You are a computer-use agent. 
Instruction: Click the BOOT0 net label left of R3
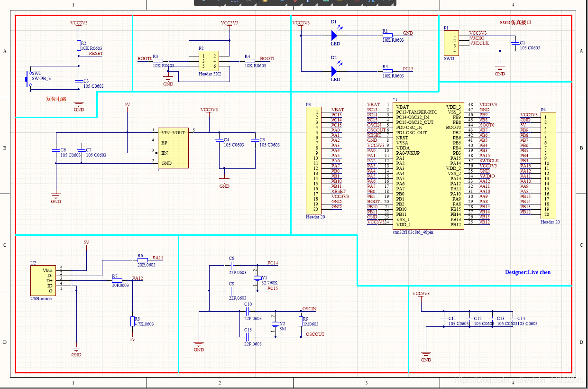coord(145,59)
